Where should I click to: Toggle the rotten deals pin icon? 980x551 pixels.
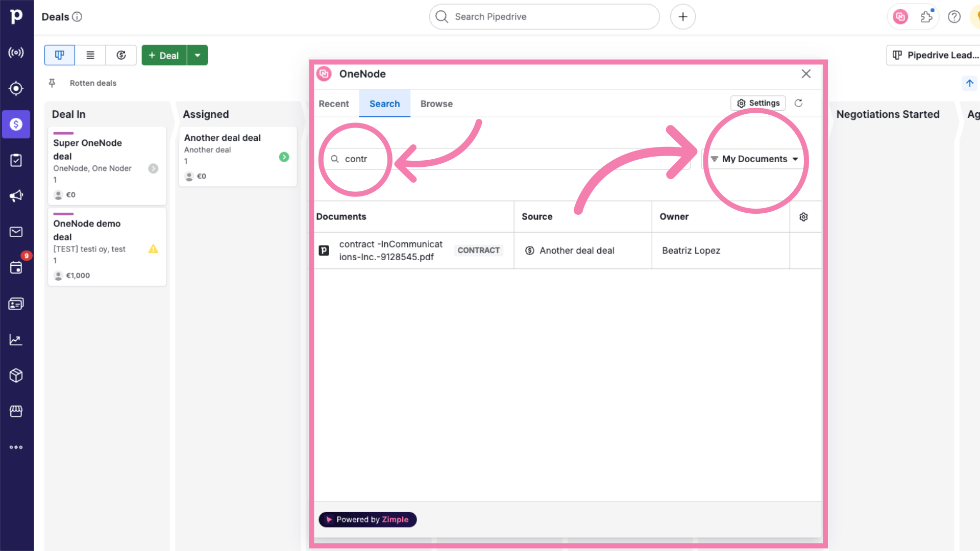pyautogui.click(x=53, y=82)
